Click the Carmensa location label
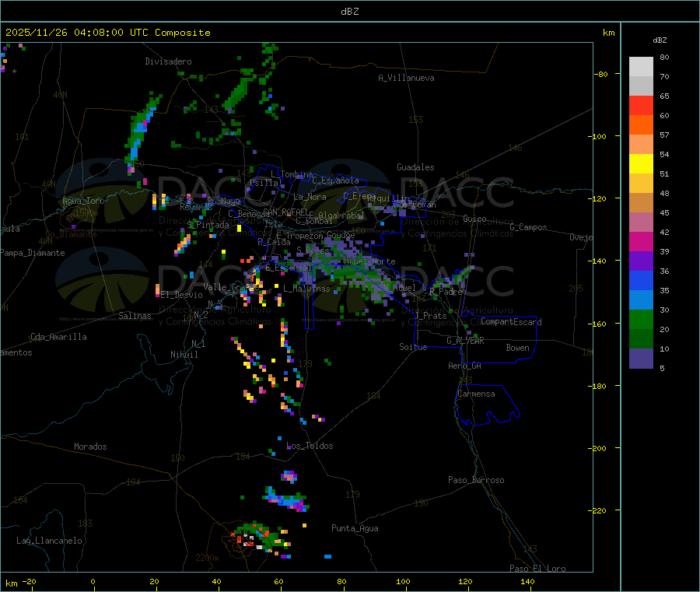 [476, 394]
